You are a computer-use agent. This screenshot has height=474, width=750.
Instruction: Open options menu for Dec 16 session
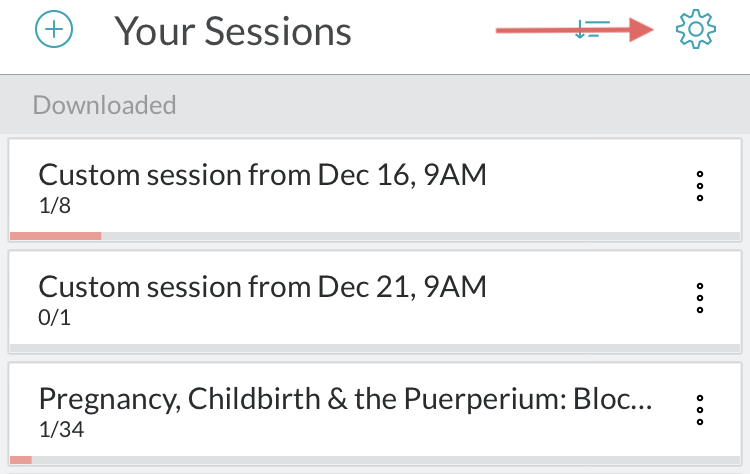700,186
